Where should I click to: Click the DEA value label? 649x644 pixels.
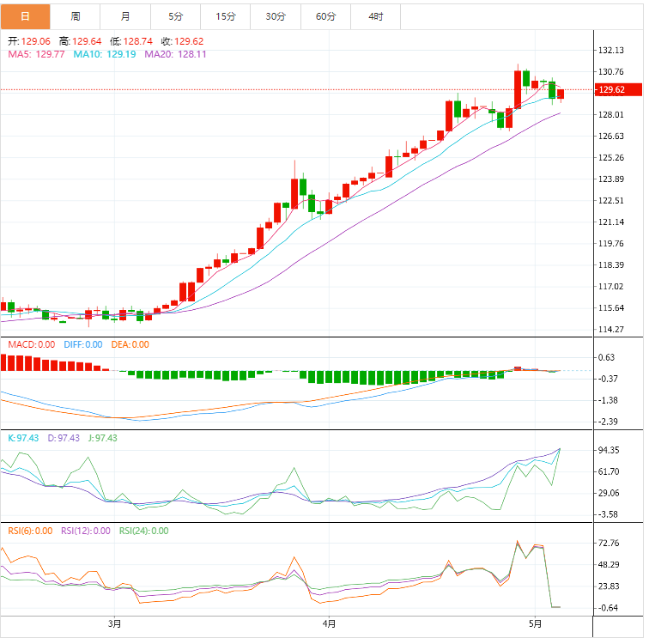[129, 344]
